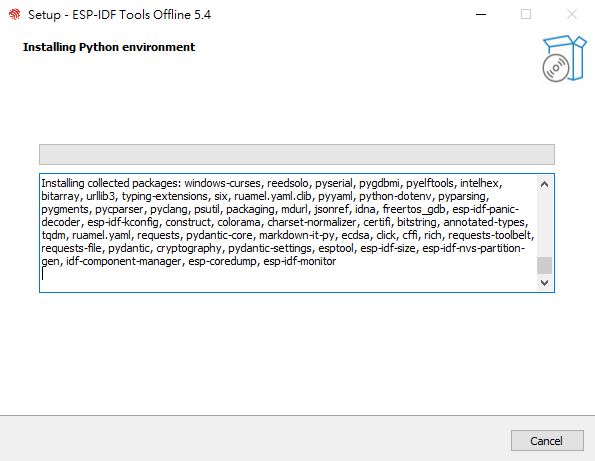Click the log box scroll-up arrow
Screen dimensions: 595x461
tap(545, 184)
